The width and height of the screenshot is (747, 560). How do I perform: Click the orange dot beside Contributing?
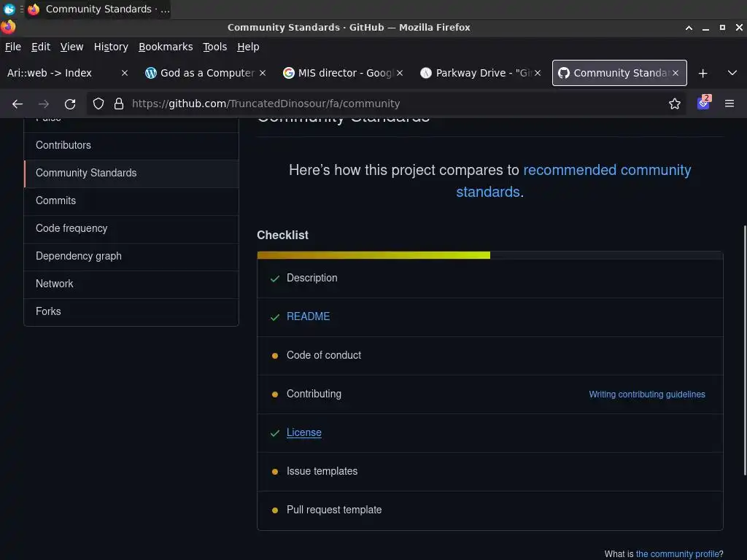click(275, 394)
